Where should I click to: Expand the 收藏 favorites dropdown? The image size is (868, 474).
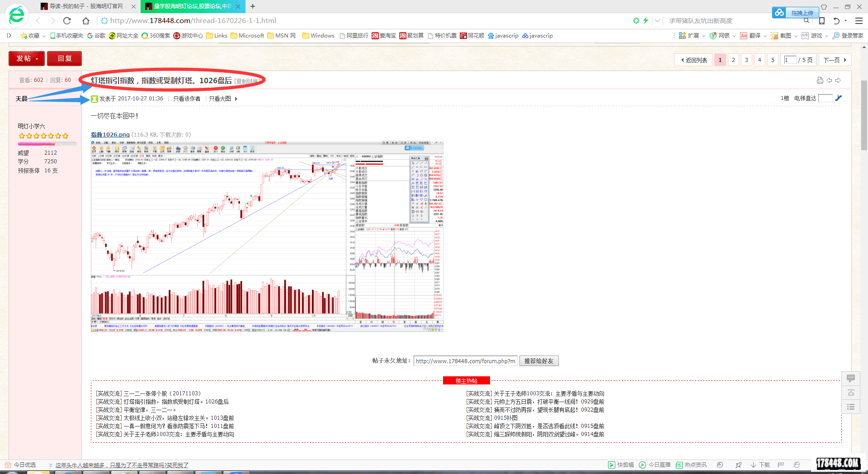click(x=44, y=36)
